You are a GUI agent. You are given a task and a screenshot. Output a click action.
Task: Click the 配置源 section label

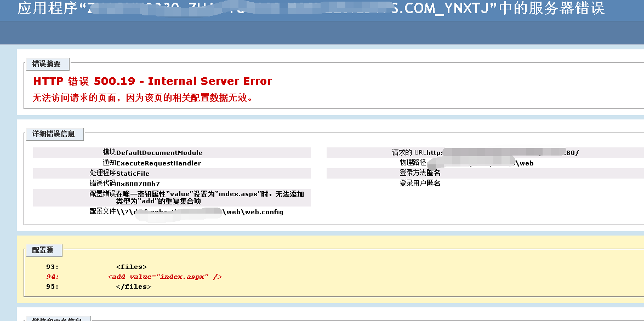(43, 250)
